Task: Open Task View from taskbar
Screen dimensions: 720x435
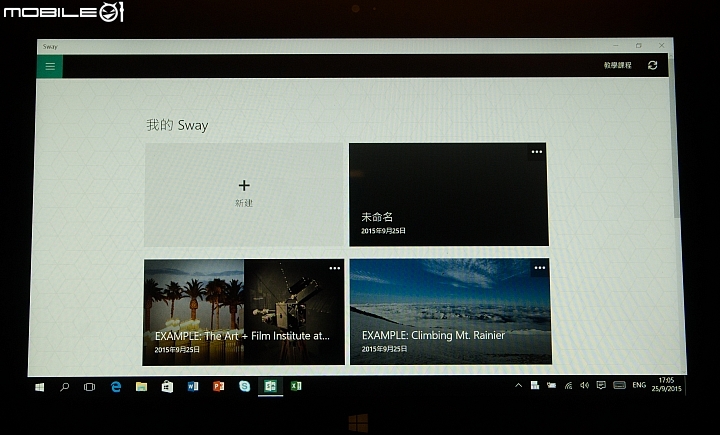Action: click(90, 387)
